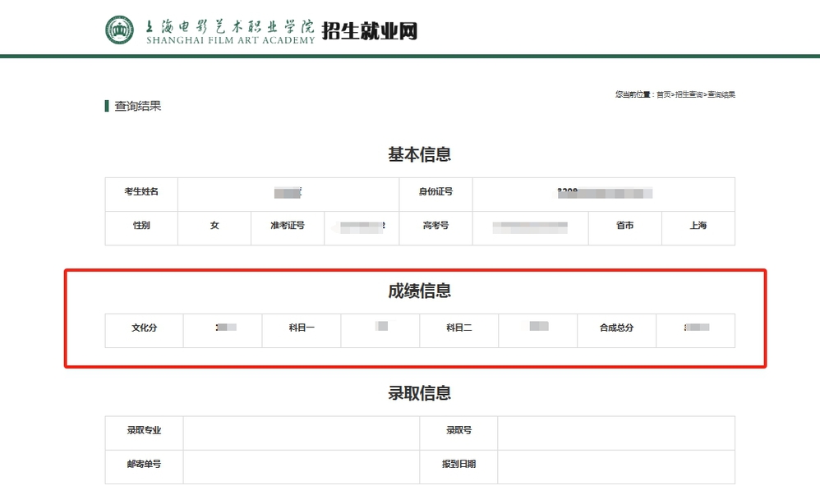Image resolution: width=820 pixels, height=504 pixels.
Task: Click the empty 录取专业 value cell
Action: (301, 431)
